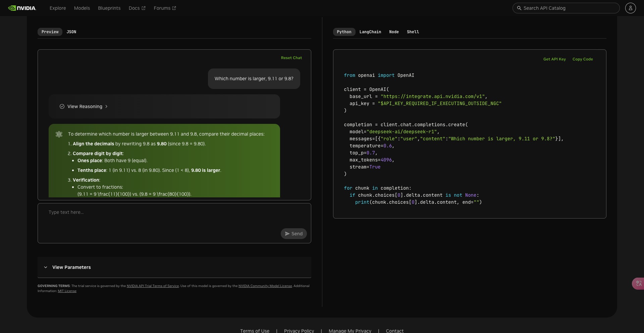
Task: Expand the View Reasoning section
Action: [x=84, y=106]
